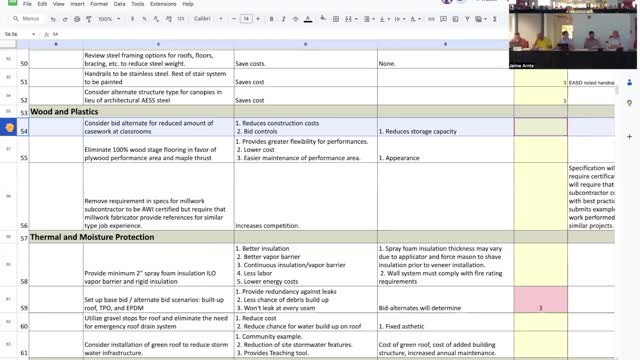
Task: Click the orange circle marker on row 54
Action: pyautogui.click(x=9, y=128)
